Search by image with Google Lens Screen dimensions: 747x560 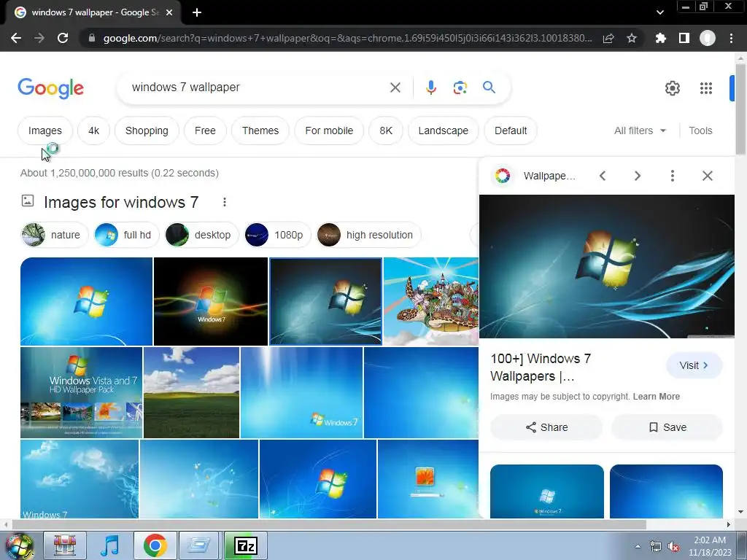click(x=460, y=87)
